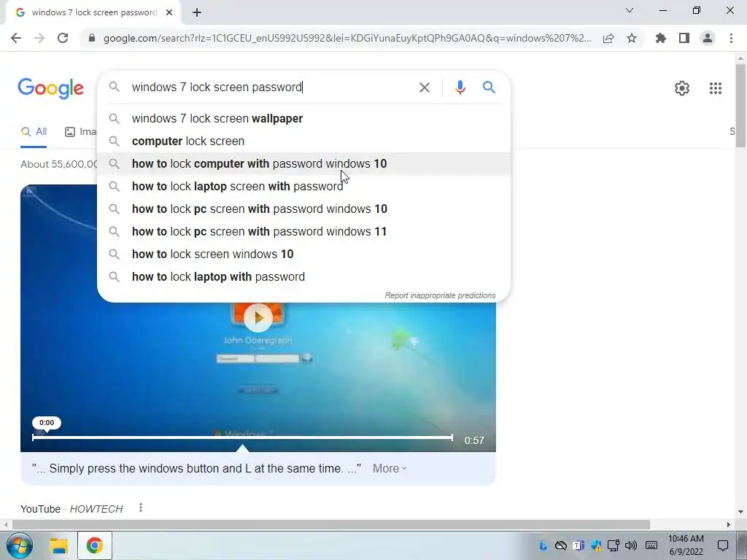Open the volume control in tray

click(631, 545)
